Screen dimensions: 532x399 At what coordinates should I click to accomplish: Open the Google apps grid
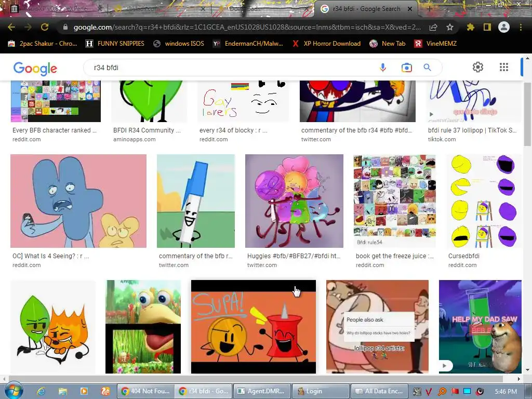click(504, 67)
